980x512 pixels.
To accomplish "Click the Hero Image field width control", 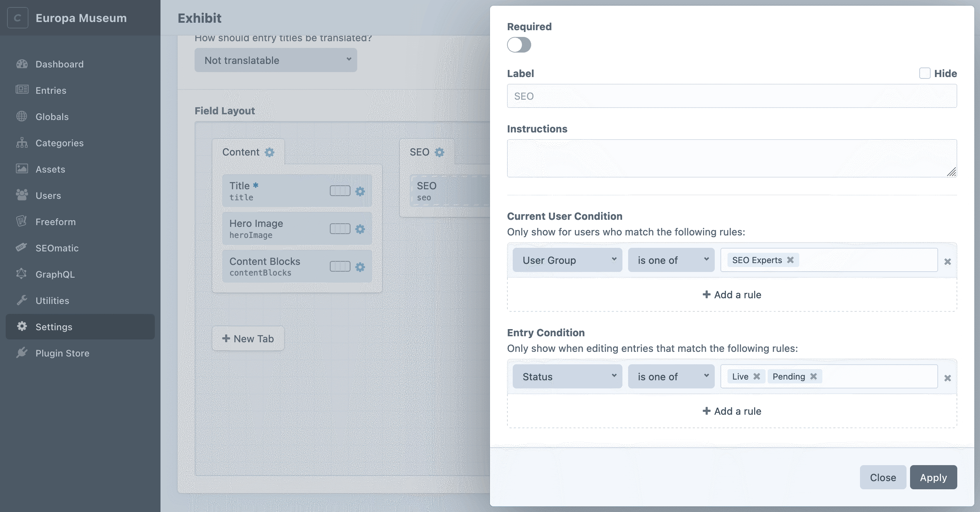I will (x=340, y=229).
